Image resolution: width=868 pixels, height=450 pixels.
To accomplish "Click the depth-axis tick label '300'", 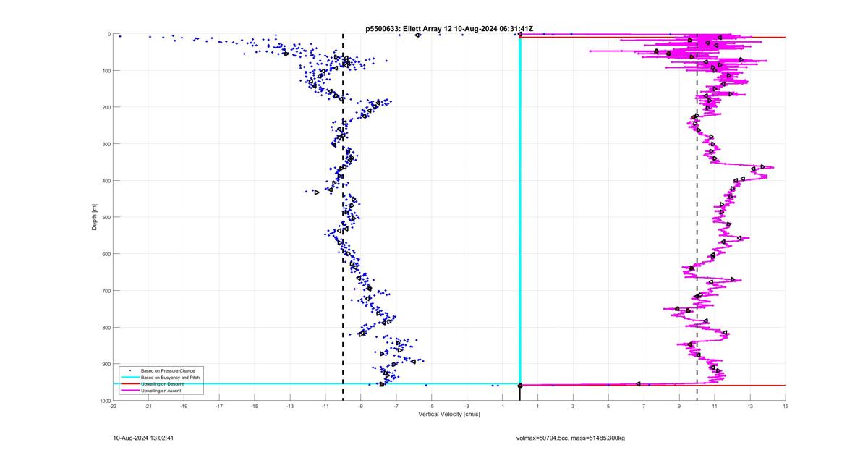I will [x=106, y=144].
